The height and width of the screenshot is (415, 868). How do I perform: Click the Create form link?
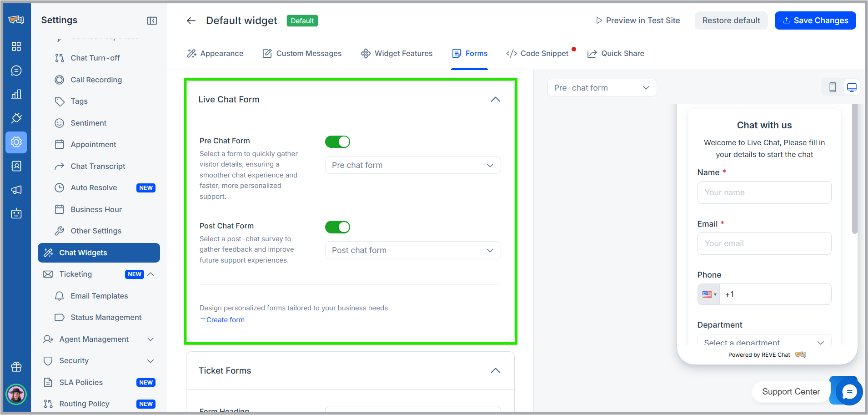(x=222, y=320)
